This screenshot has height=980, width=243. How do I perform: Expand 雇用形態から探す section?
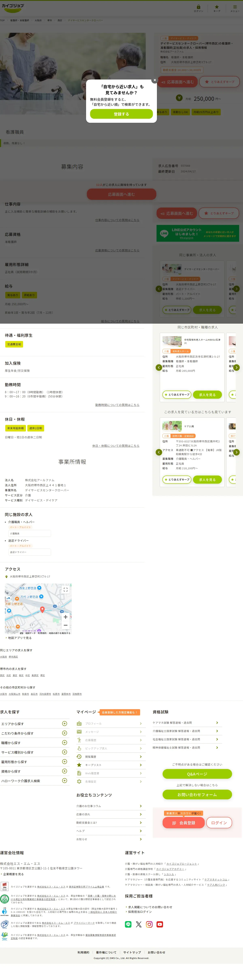34,762
